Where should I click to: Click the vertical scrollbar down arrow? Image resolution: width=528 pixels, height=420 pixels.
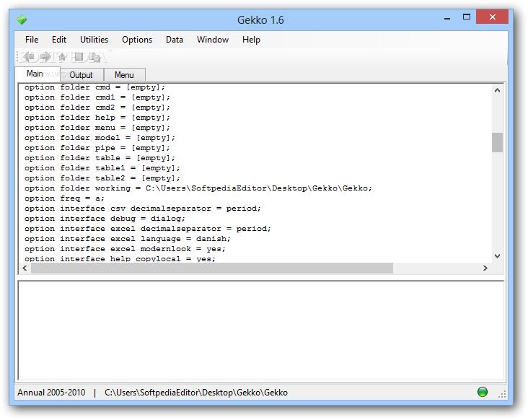pos(498,256)
